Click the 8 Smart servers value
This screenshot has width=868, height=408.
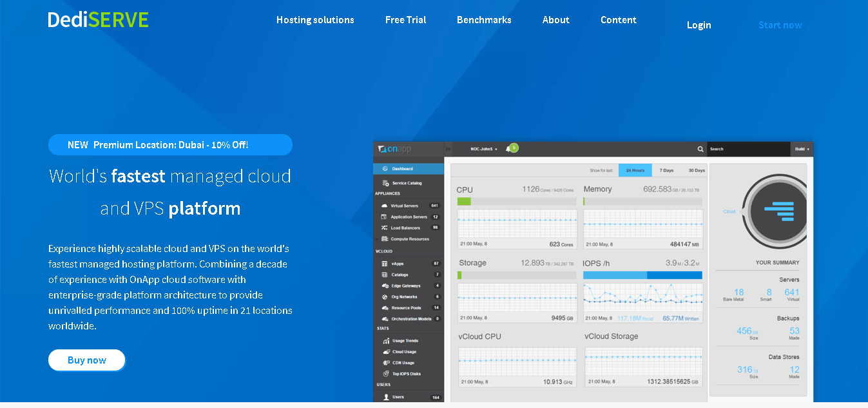pyautogui.click(x=769, y=292)
